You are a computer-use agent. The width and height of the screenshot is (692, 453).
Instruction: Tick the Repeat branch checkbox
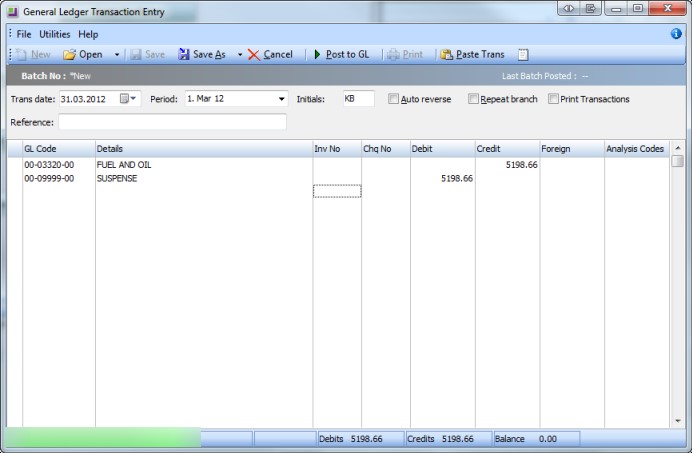point(473,99)
